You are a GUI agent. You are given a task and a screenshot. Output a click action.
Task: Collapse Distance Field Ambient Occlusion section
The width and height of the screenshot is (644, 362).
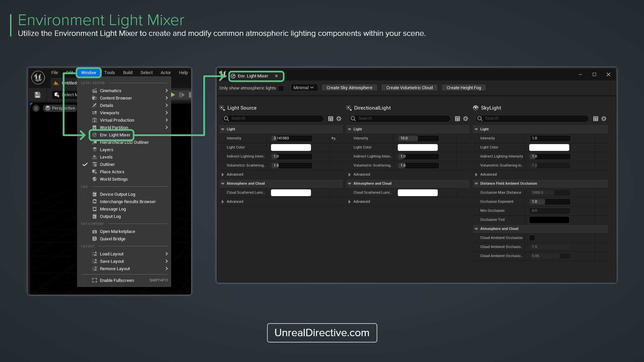476,184
